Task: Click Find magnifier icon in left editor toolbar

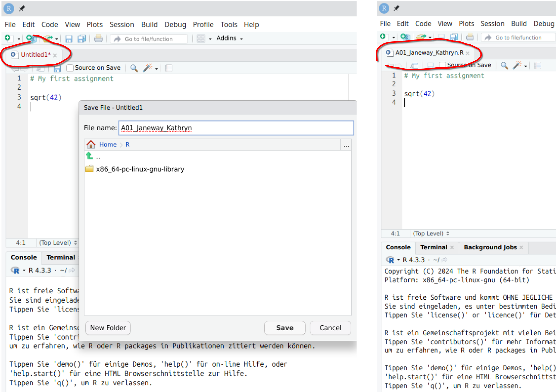Action: pos(134,68)
